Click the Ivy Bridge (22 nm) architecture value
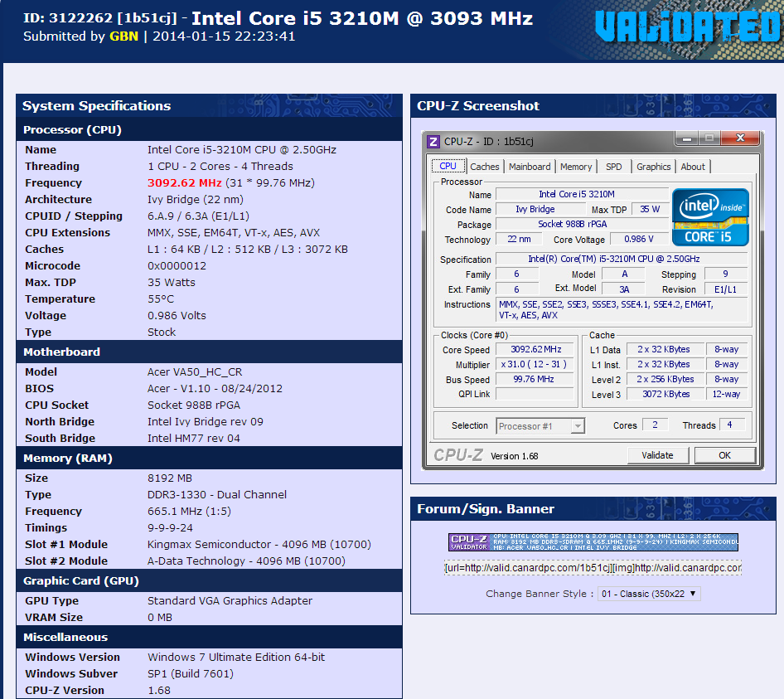 [195, 200]
